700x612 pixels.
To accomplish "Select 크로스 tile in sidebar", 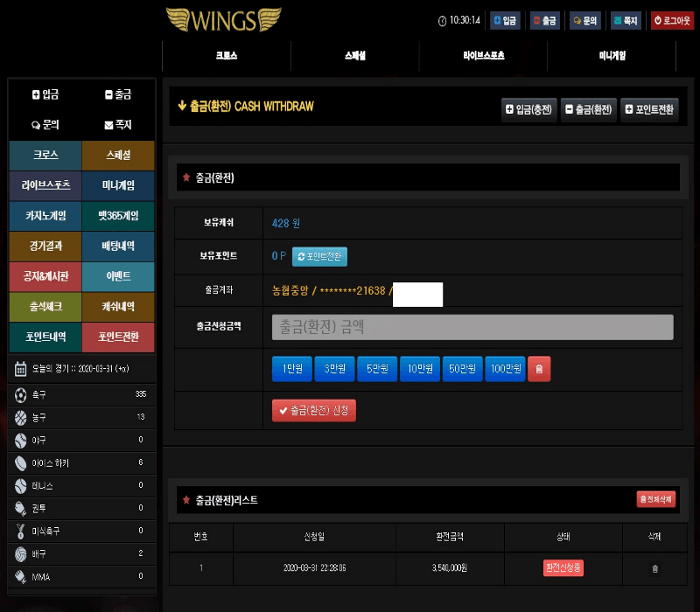I will click(45, 156).
